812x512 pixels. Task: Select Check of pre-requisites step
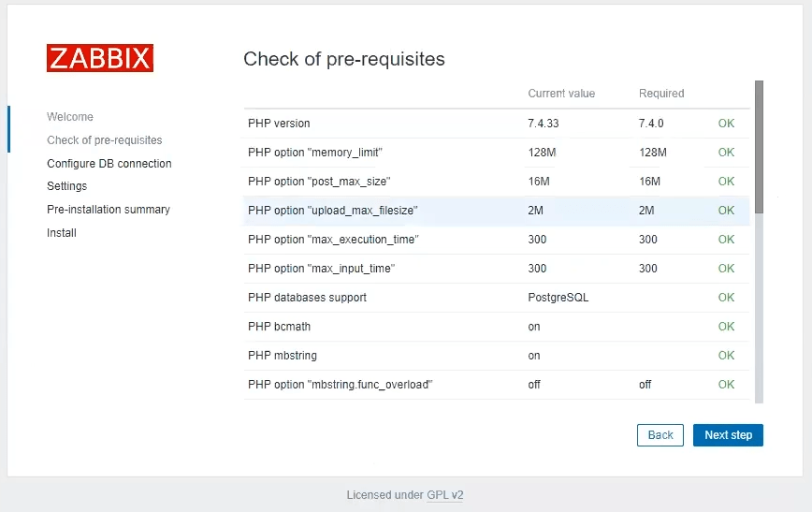point(105,140)
